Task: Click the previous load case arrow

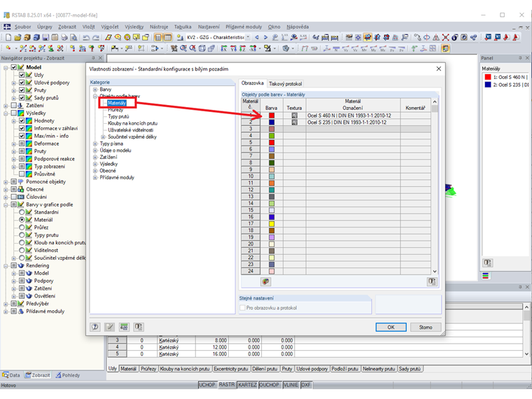Action: 257,37
